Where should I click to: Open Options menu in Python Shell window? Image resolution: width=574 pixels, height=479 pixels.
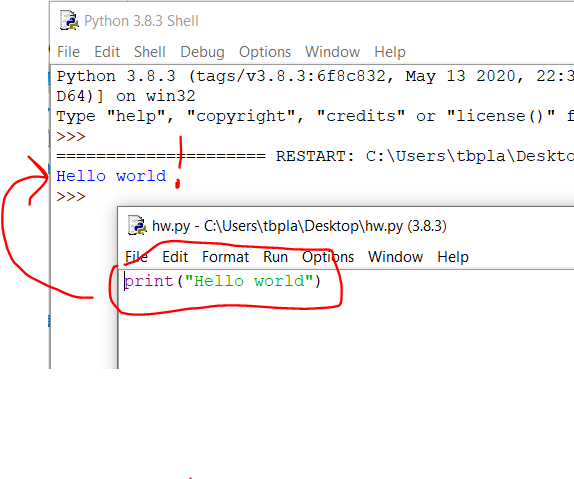pyautogui.click(x=265, y=52)
